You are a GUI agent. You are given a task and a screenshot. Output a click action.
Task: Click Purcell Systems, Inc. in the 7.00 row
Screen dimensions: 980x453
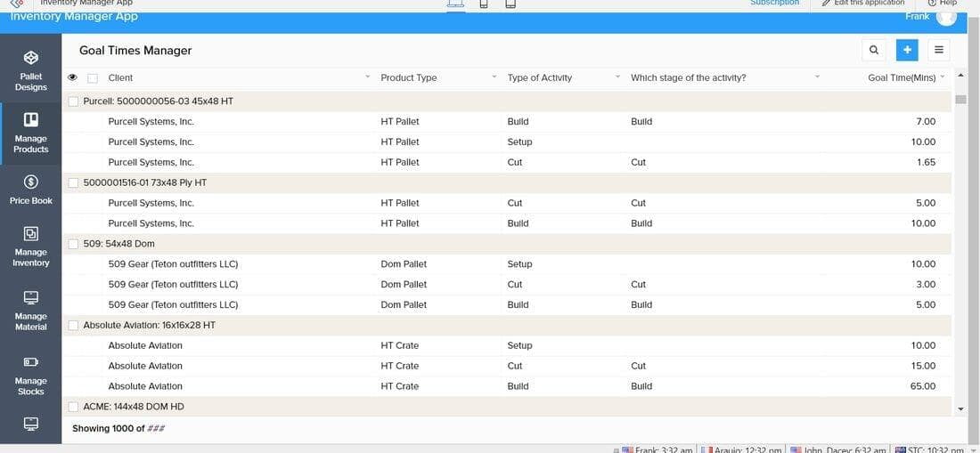151,122
